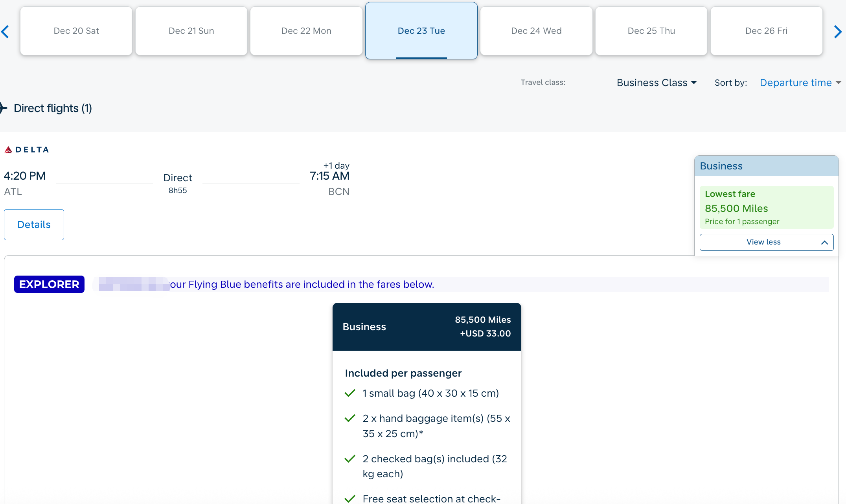The width and height of the screenshot is (846, 504).
Task: Select the Dec 26 Fri date tab
Action: click(x=767, y=31)
